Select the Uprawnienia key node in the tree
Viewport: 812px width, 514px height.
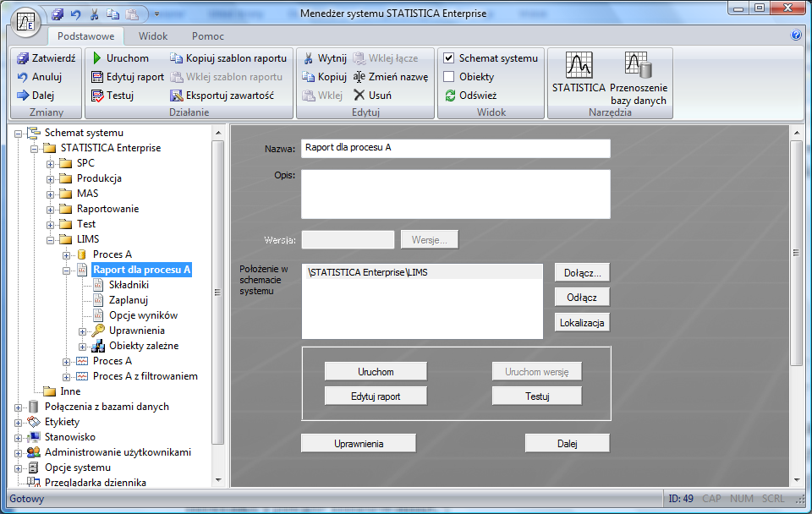point(137,331)
